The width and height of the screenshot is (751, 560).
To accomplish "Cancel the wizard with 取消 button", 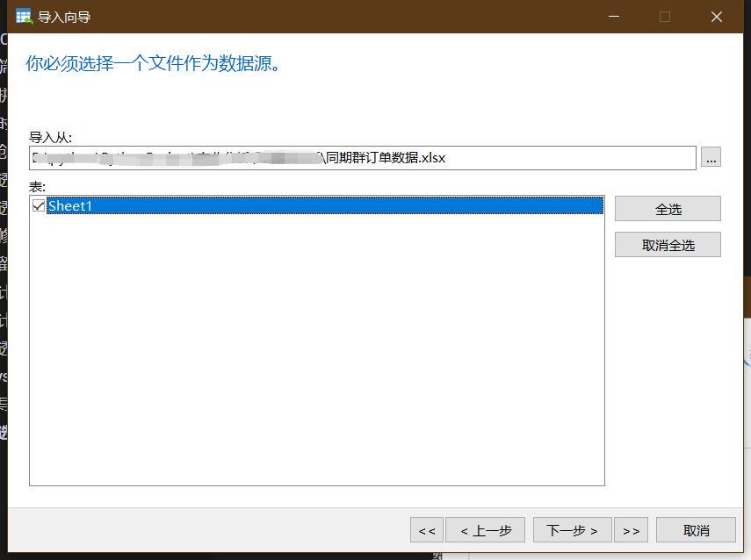I will (x=696, y=530).
